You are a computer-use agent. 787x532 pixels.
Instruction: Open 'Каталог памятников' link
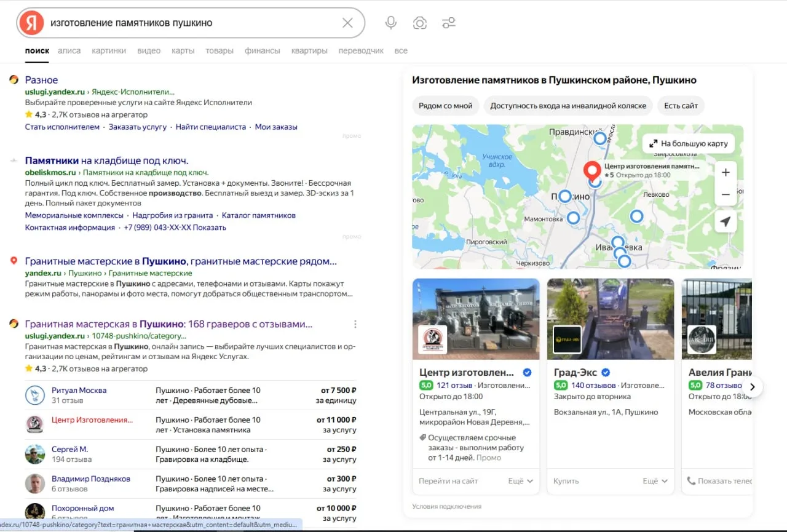259,215
